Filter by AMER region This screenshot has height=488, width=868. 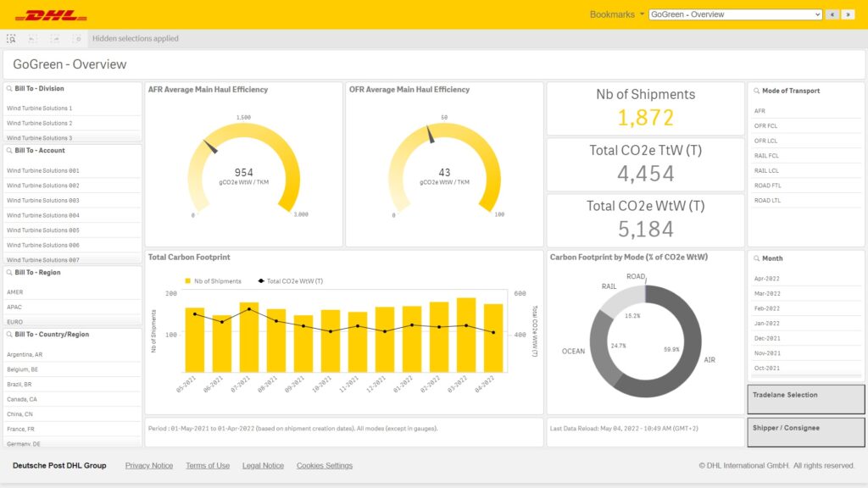coord(73,292)
